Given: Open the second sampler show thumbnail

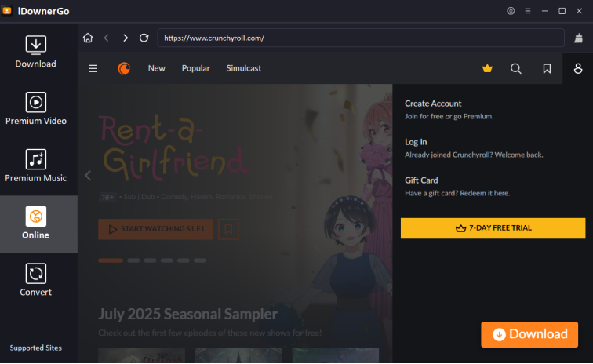Looking at the screenshot, I should coord(238,355).
